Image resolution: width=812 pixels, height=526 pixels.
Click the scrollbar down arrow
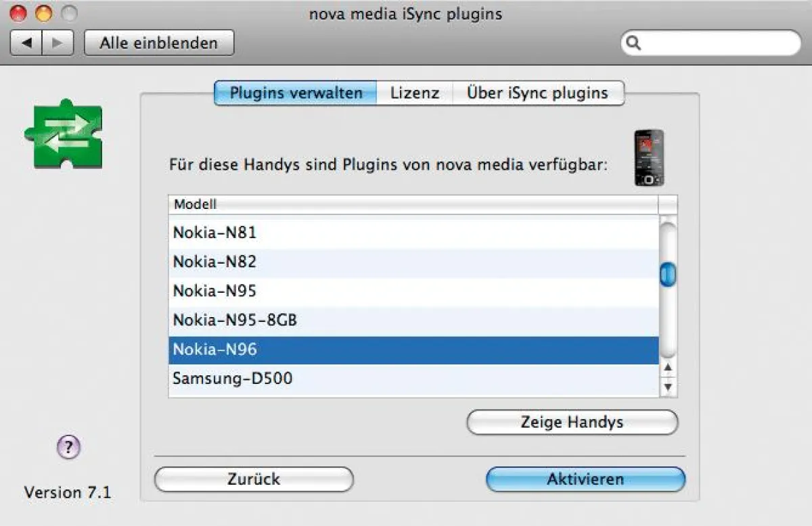(x=667, y=387)
